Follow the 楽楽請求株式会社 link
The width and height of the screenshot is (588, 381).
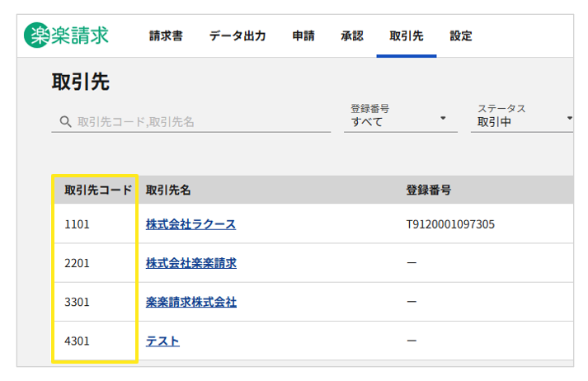[x=191, y=302]
